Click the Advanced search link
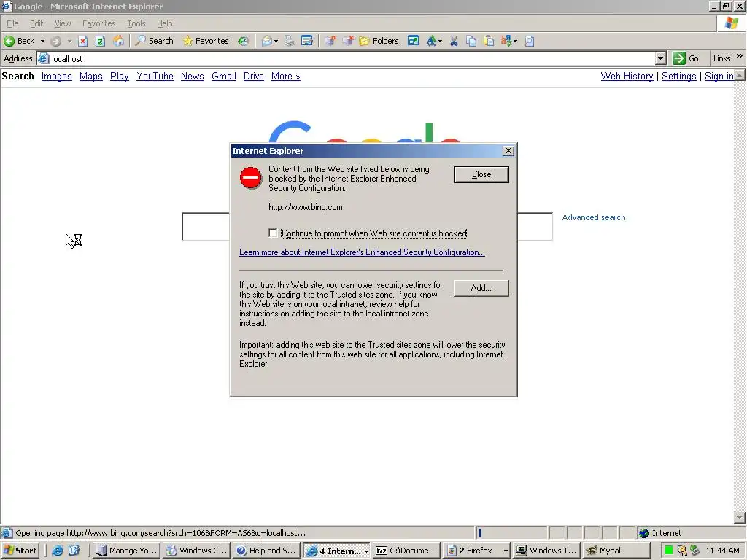 pyautogui.click(x=594, y=217)
